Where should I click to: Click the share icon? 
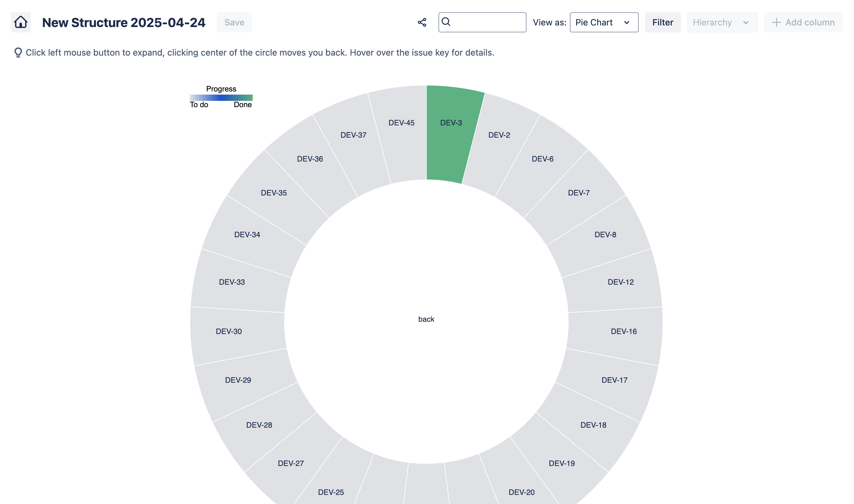coord(422,22)
